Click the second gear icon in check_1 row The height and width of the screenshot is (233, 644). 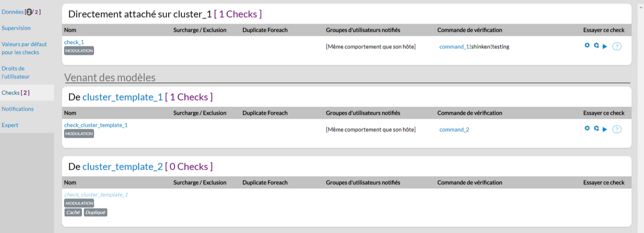(x=596, y=46)
